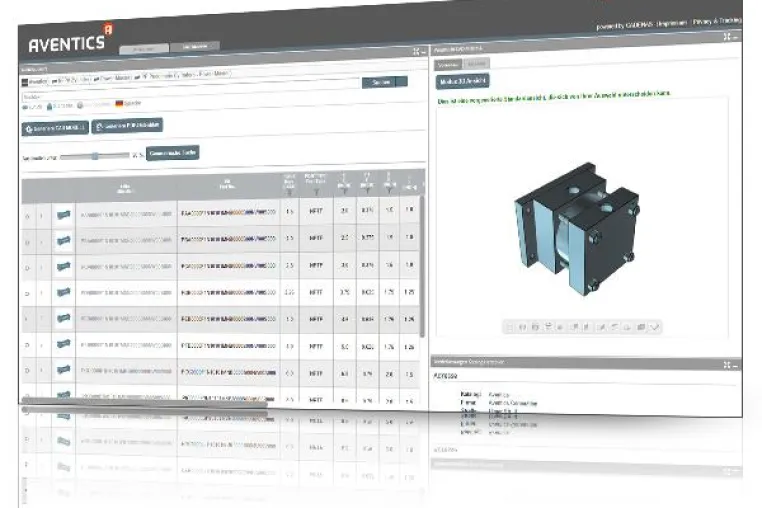
Task: Select the second lighter tab in the preview panel
Action: pos(476,64)
